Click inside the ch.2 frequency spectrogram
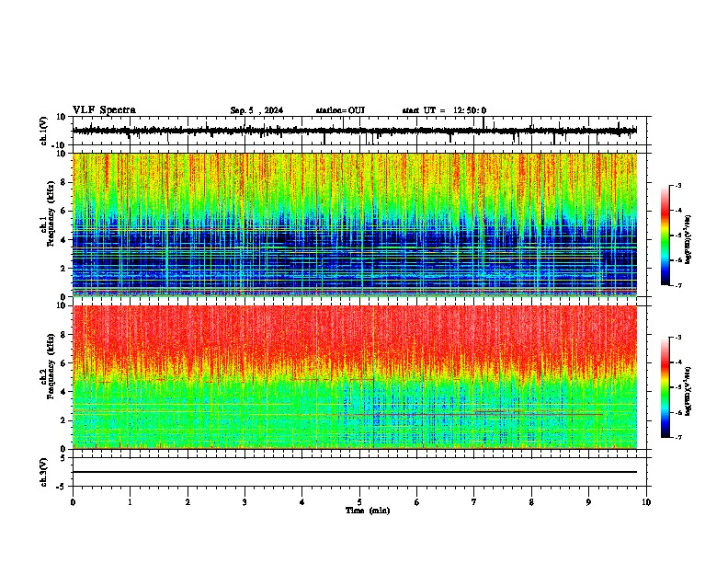The width and height of the screenshot is (728, 563). pos(355,377)
